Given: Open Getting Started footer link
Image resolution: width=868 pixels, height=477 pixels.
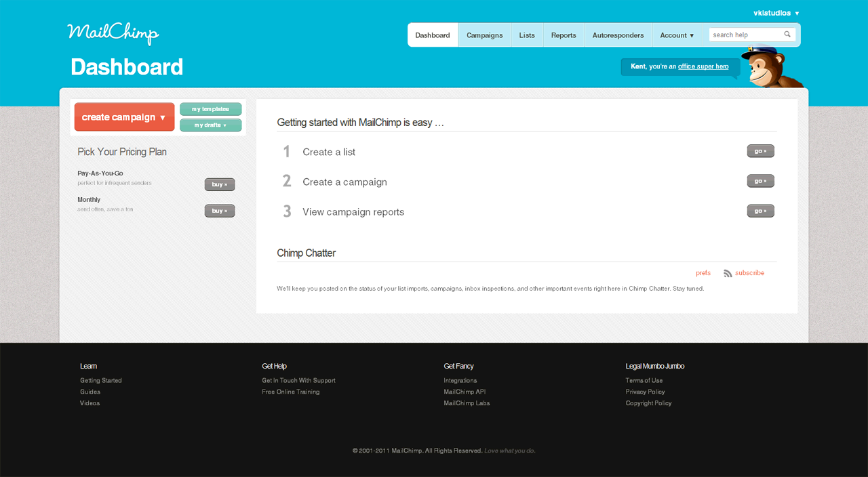Looking at the screenshot, I should click(101, 381).
